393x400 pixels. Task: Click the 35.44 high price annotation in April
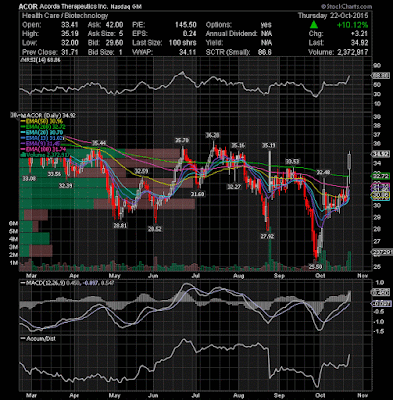click(99, 143)
